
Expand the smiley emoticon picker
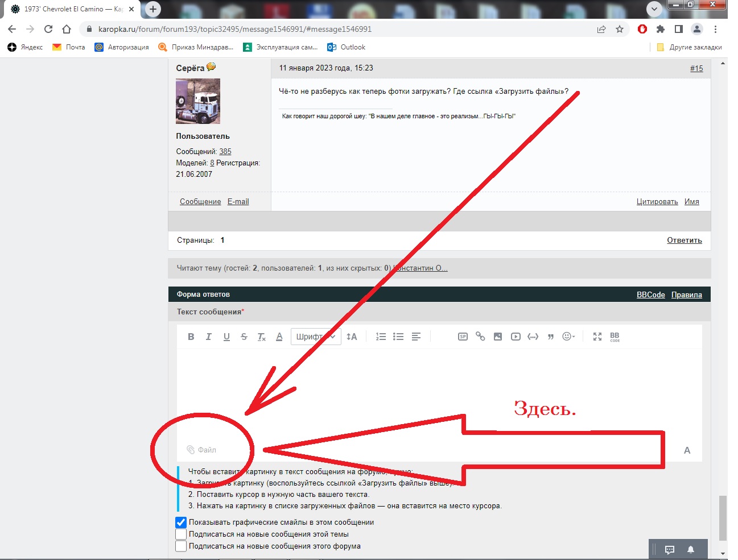(x=568, y=337)
